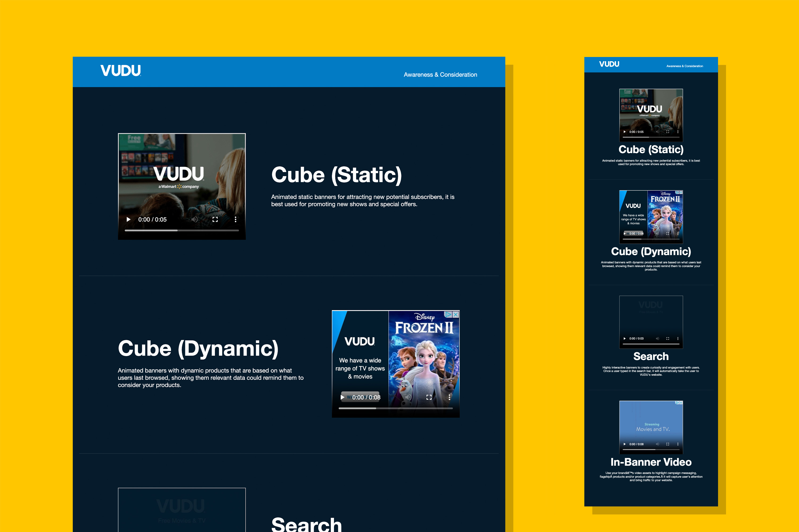Open three-dot menu on mobile Search video
The height and width of the screenshot is (532, 799).
tap(678, 339)
